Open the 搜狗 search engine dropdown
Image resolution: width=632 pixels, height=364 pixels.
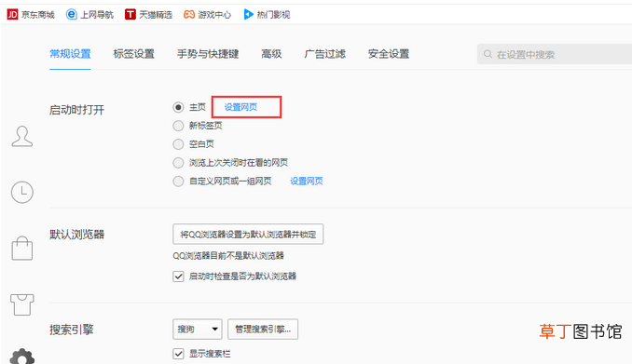click(x=197, y=330)
